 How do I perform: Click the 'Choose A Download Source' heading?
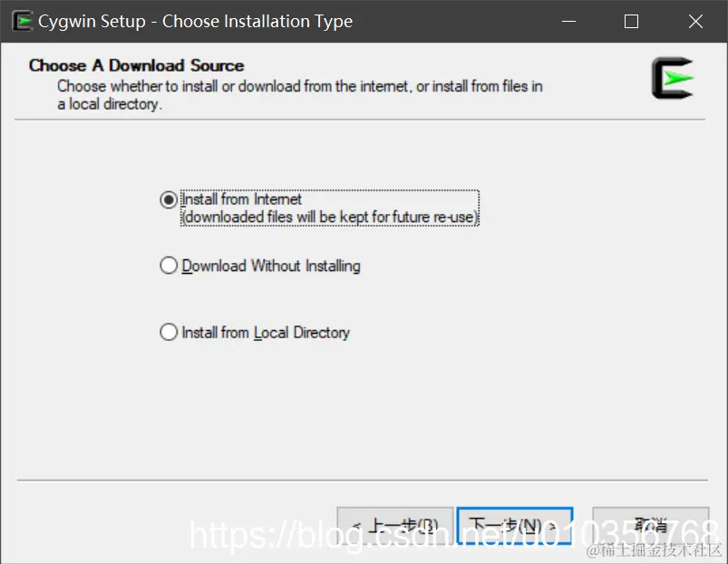tap(136, 65)
